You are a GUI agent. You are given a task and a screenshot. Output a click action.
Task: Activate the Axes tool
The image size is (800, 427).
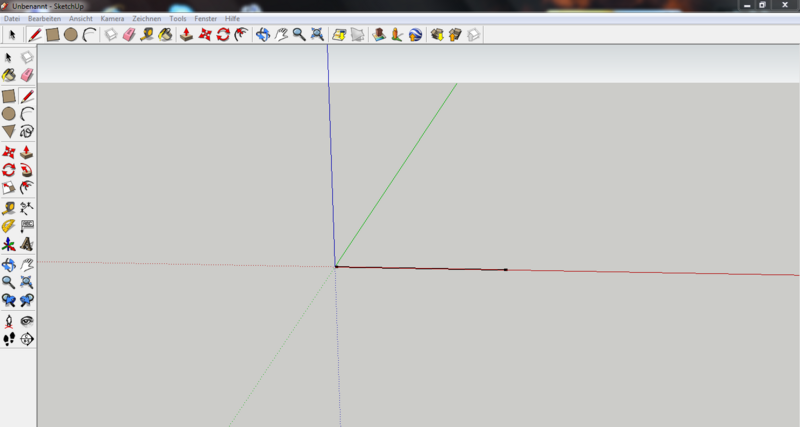[x=9, y=244]
